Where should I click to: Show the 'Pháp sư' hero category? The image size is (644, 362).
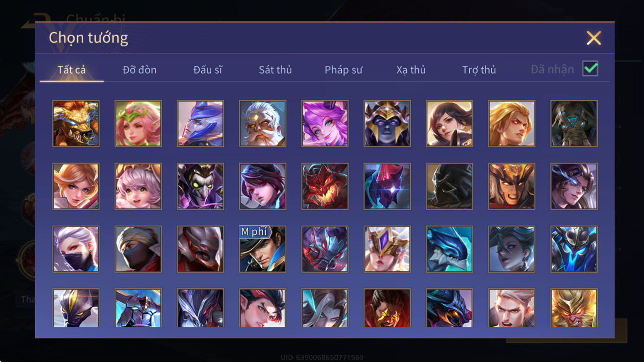tap(343, 70)
